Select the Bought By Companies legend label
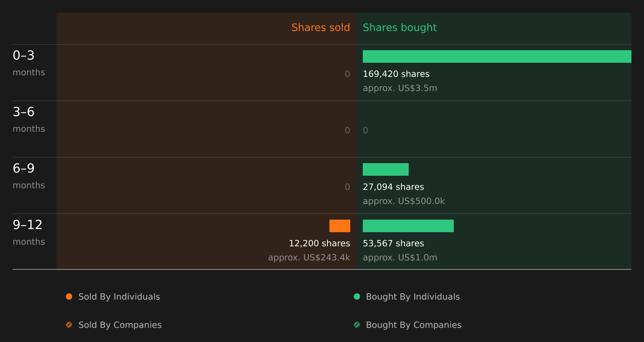644x342 pixels. pyautogui.click(x=413, y=325)
